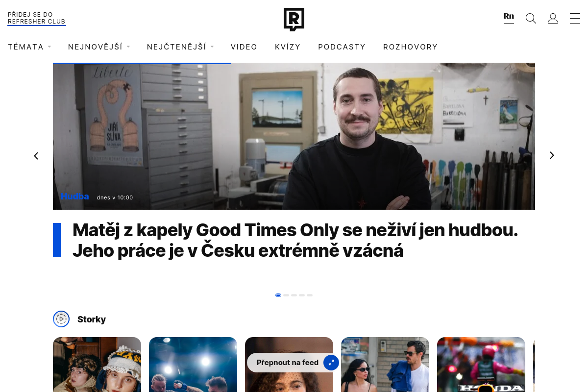Screen dimensions: 588x392
Task: Click Přepnout na feed button
Action: pos(293,363)
